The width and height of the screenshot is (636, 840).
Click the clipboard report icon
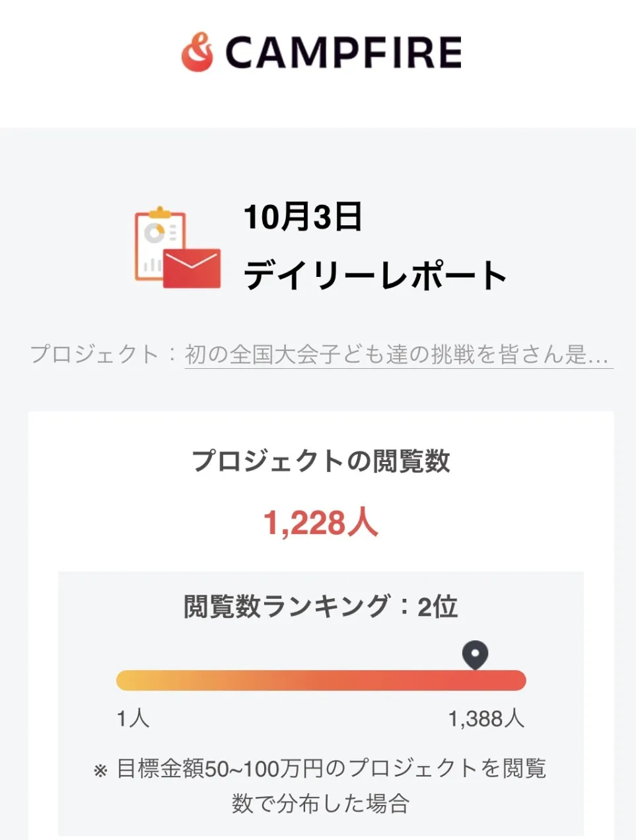pos(159,244)
